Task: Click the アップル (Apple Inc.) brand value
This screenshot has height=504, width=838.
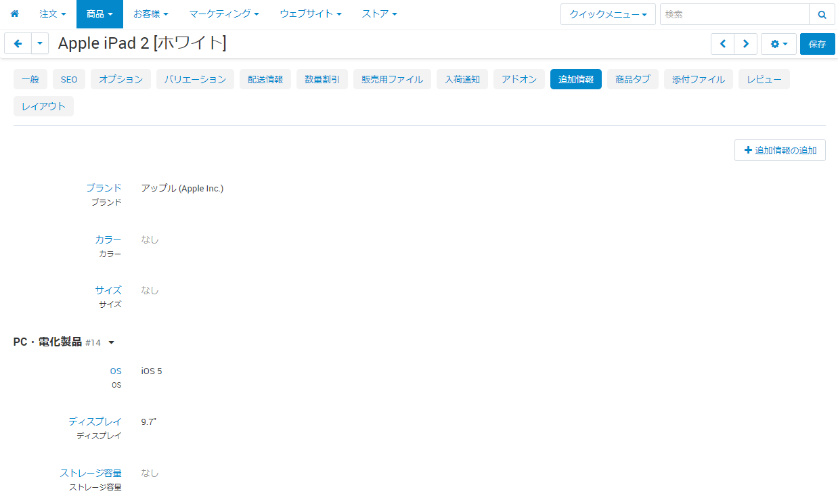Action: [x=182, y=188]
